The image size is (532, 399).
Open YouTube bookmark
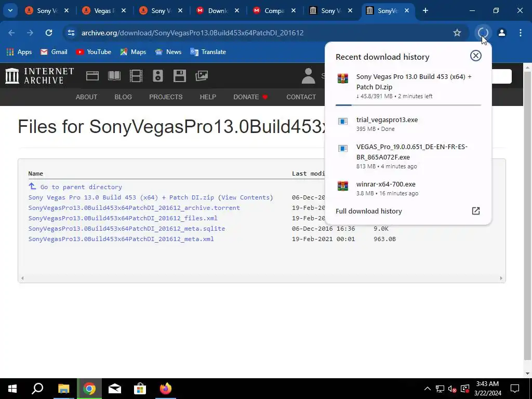[x=94, y=52]
